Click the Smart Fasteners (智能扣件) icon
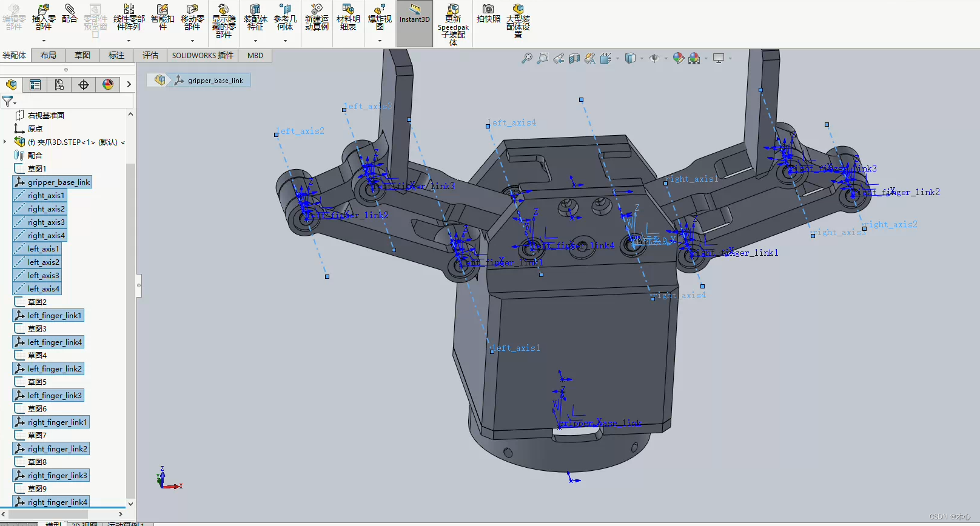Screen dimensions: 980x526 tap(163, 9)
